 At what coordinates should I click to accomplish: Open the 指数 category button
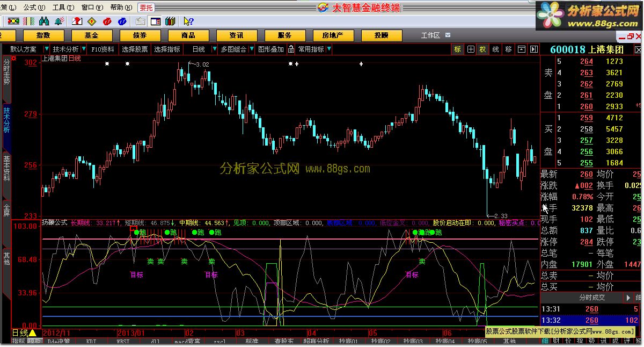click(x=43, y=35)
